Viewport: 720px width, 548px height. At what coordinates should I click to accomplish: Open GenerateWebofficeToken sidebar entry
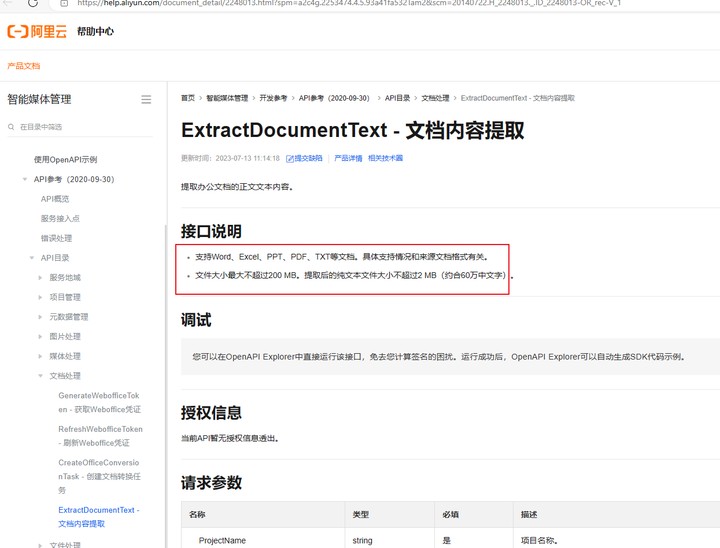(100, 402)
